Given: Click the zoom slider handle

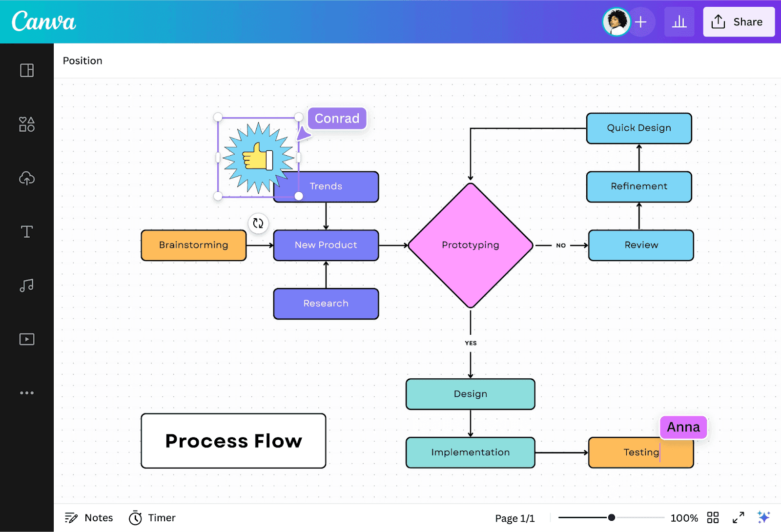Looking at the screenshot, I should click(611, 517).
